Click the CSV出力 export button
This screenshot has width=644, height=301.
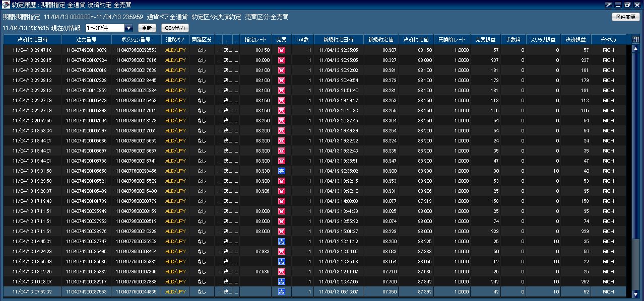coord(175,28)
